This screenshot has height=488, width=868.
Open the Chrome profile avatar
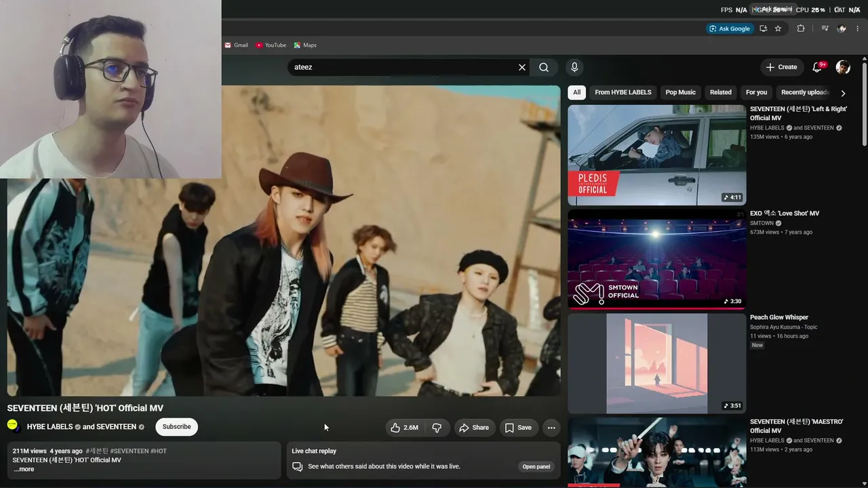pos(842,28)
